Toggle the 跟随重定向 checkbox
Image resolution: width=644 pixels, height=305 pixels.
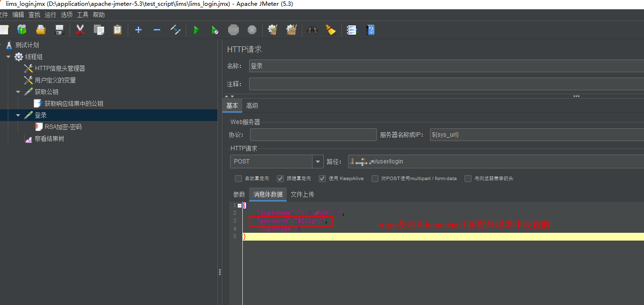click(280, 179)
